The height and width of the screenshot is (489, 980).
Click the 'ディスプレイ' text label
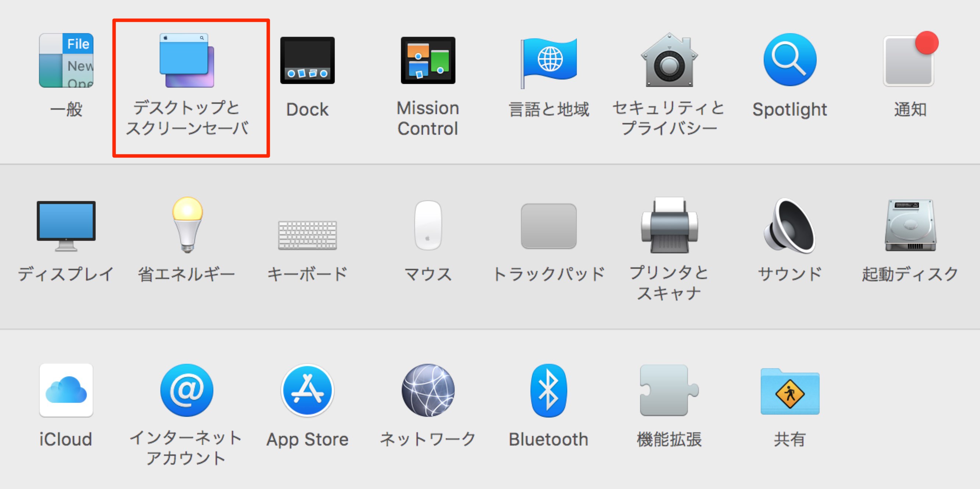tap(66, 274)
